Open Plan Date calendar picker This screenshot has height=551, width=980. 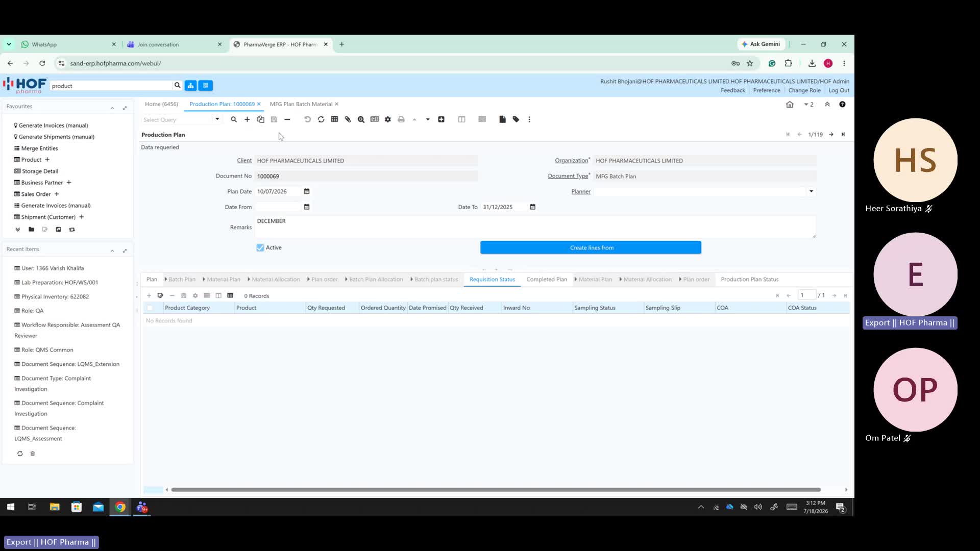[x=307, y=192]
